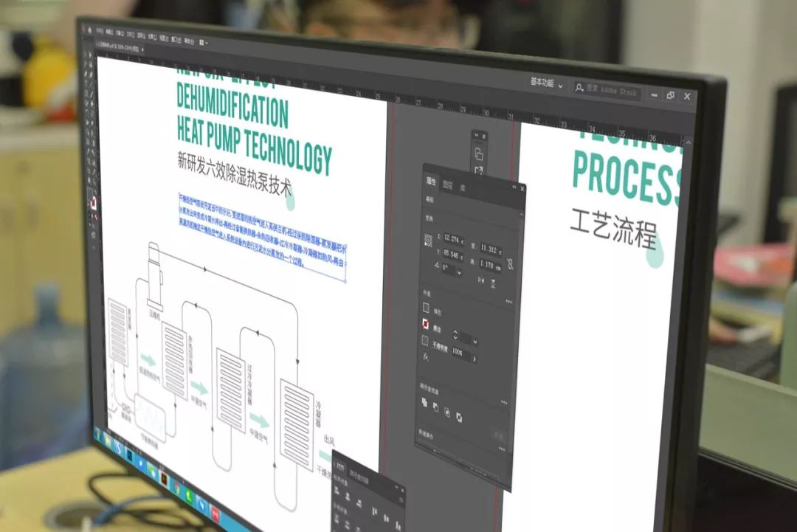Toggle the constrain width and height proportions link
Viewport: 797px width, 532px height.
tap(510, 264)
